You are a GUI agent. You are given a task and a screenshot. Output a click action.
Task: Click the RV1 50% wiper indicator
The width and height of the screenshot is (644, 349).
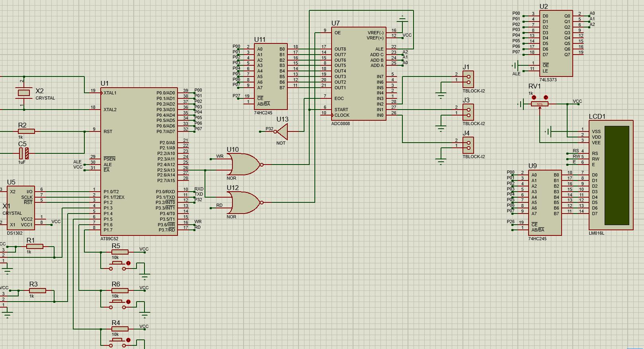coord(540,104)
